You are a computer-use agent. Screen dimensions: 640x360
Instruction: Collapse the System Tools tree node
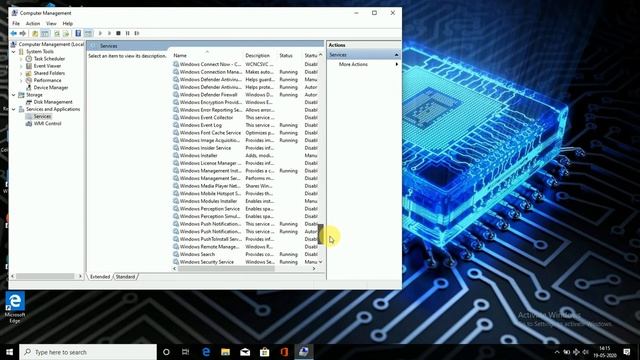pyautogui.click(x=13, y=51)
